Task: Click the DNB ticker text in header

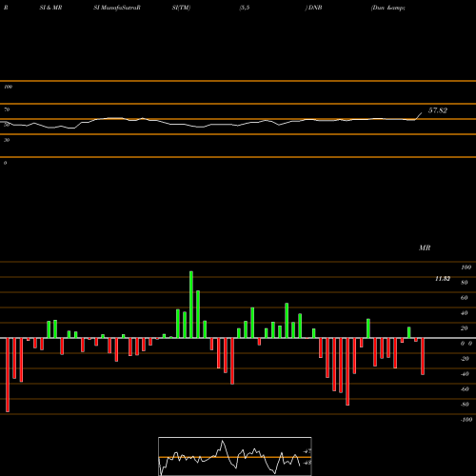Action: [315, 8]
